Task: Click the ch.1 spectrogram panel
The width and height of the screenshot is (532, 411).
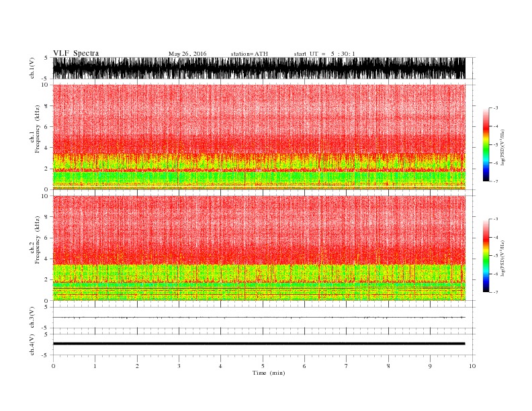Action: (264, 137)
